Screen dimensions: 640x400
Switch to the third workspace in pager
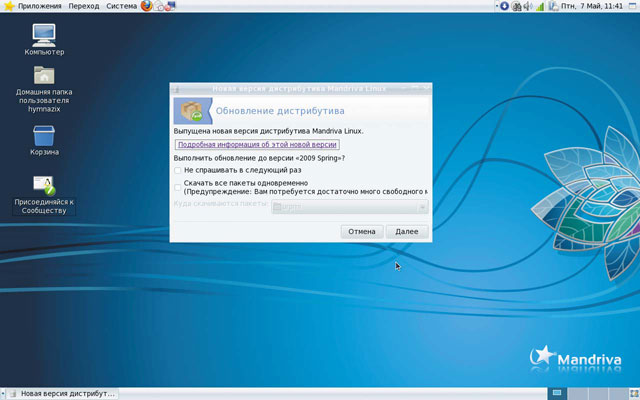tap(598, 393)
